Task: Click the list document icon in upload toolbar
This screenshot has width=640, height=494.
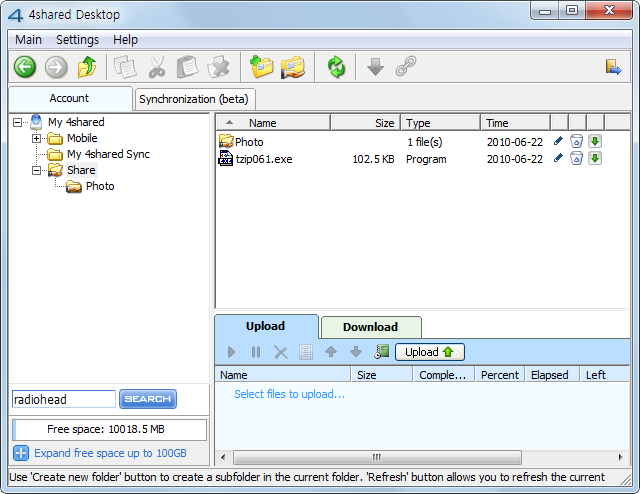Action: pyautogui.click(x=306, y=352)
